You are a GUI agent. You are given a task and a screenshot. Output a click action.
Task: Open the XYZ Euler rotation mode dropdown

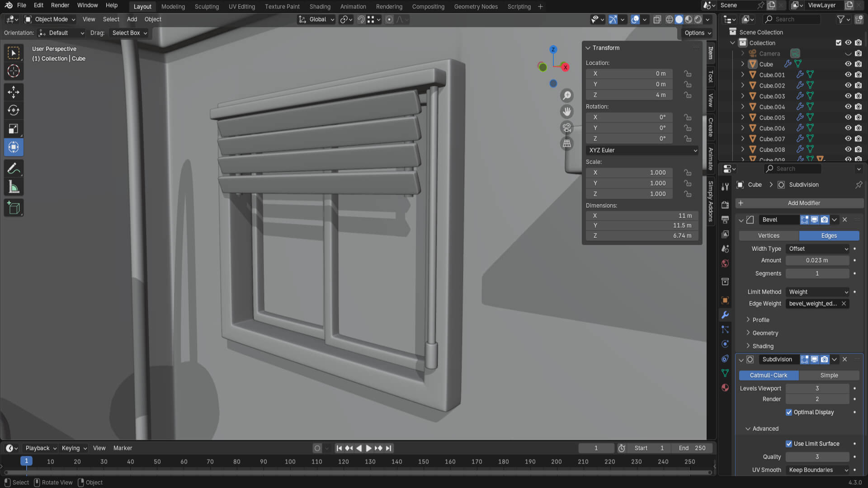coord(642,150)
